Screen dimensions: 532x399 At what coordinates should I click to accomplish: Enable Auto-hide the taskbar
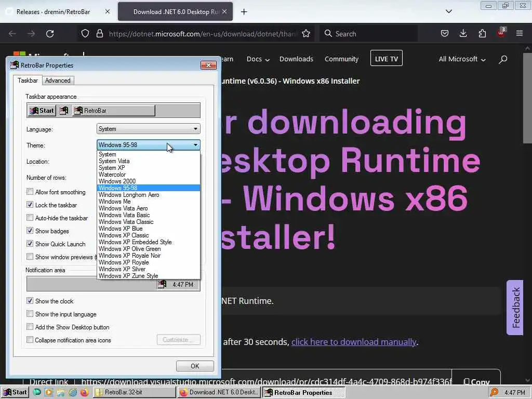(x=30, y=218)
